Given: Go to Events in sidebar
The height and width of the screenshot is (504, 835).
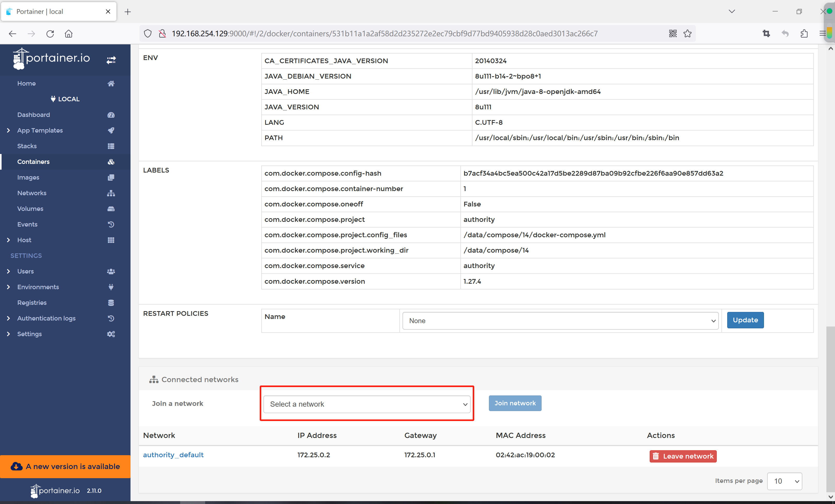Looking at the screenshot, I should pyautogui.click(x=27, y=224).
